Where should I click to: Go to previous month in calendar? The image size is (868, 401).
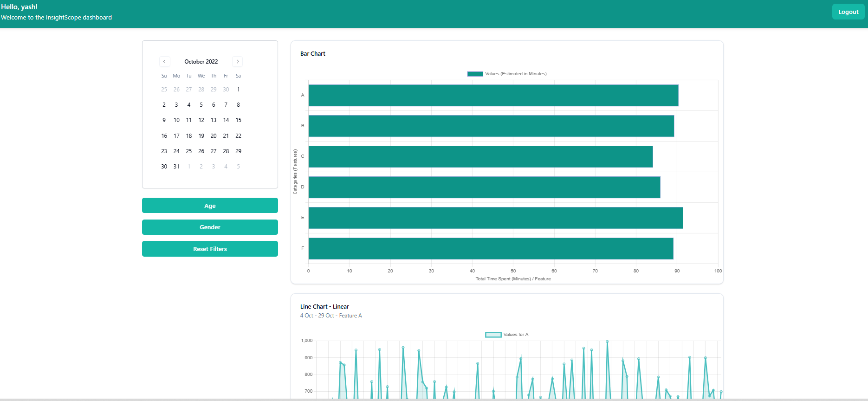pyautogui.click(x=164, y=62)
